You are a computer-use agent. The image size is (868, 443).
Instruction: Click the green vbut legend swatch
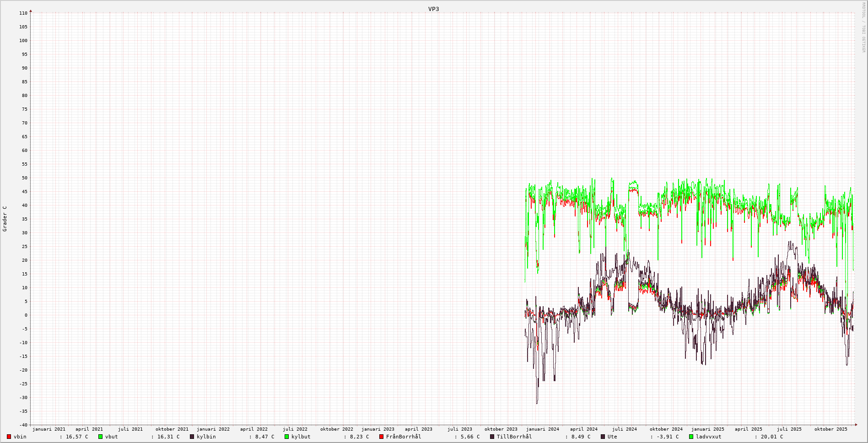[100, 437]
